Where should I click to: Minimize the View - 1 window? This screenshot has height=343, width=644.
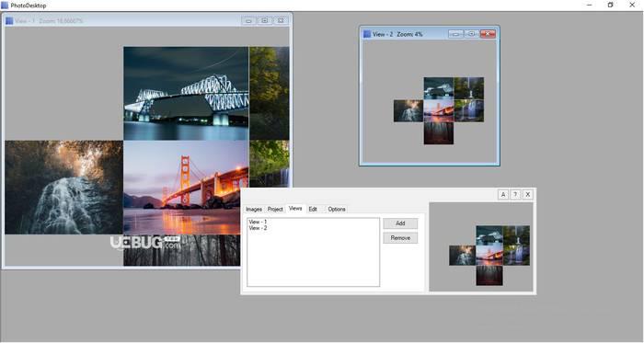tap(248, 20)
